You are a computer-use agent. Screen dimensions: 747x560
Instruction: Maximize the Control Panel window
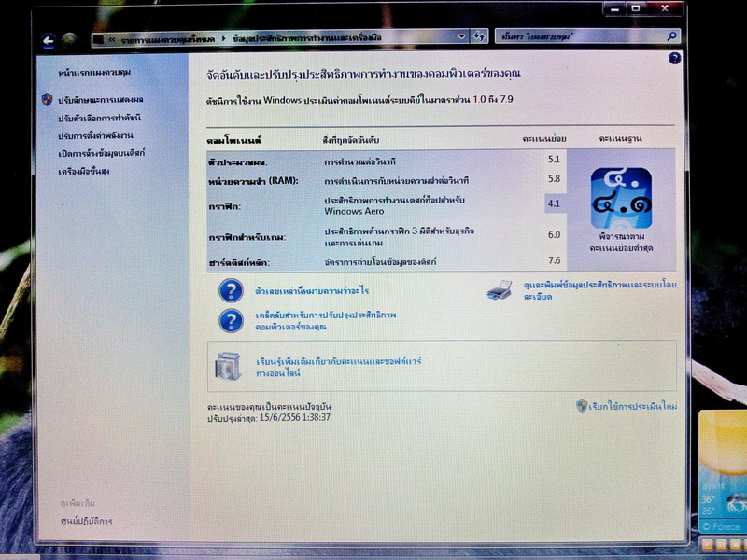click(x=636, y=8)
